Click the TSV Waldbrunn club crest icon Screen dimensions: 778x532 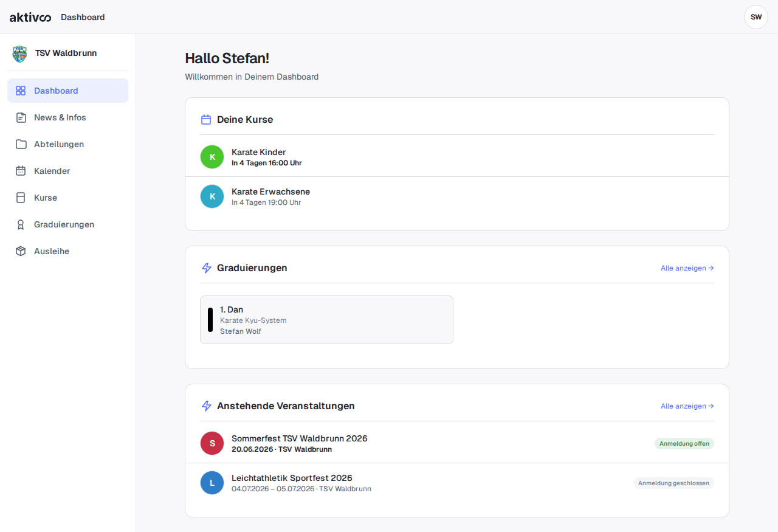pyautogui.click(x=20, y=54)
